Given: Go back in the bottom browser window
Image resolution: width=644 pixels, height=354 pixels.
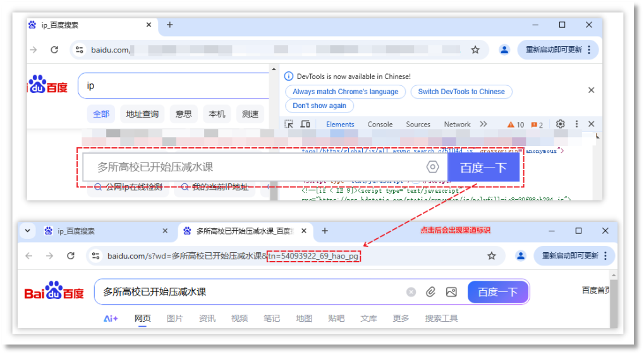Looking at the screenshot, I should tap(28, 256).
